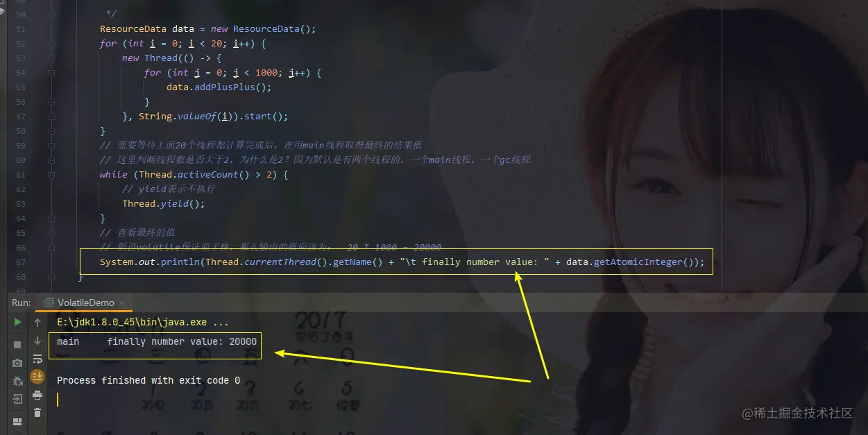Image resolution: width=868 pixels, height=435 pixels.
Task: Print console output with the printer icon
Action: click(x=37, y=395)
